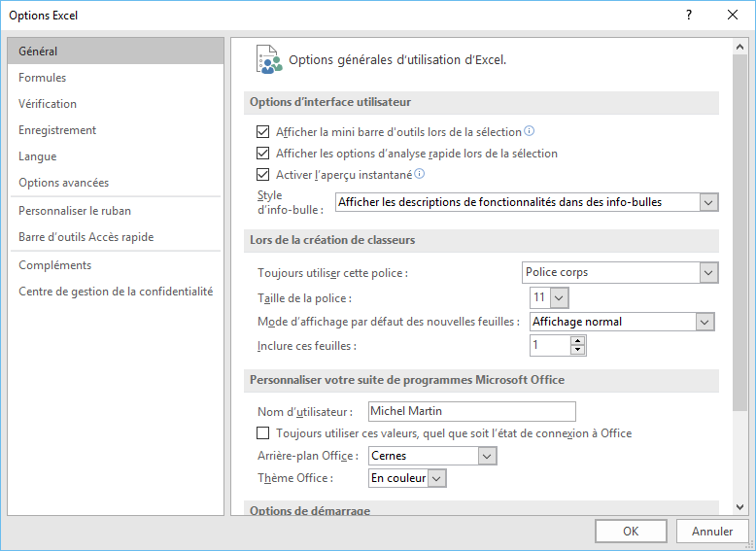
Task: Expand the Police corps font dropdown
Action: (708, 273)
